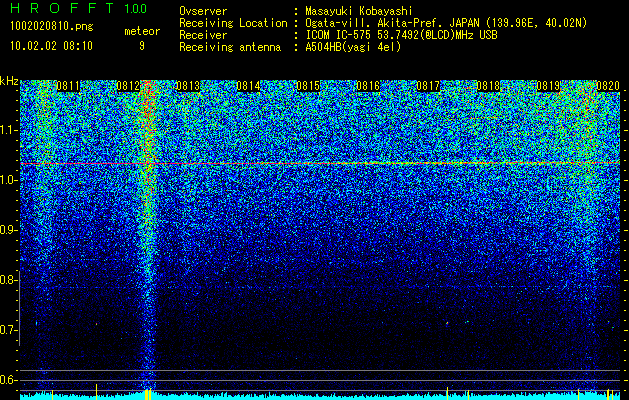Click the 'Receiving Location' label
The image size is (629, 400).
coord(233,23)
